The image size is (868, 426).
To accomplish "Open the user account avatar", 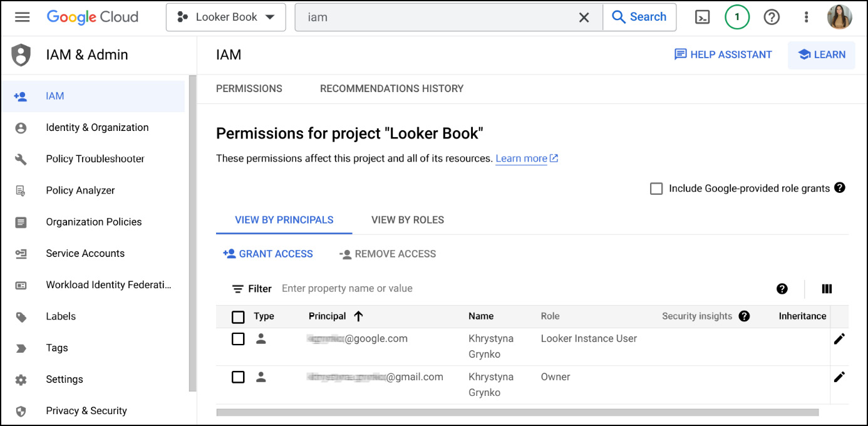I will 839,17.
